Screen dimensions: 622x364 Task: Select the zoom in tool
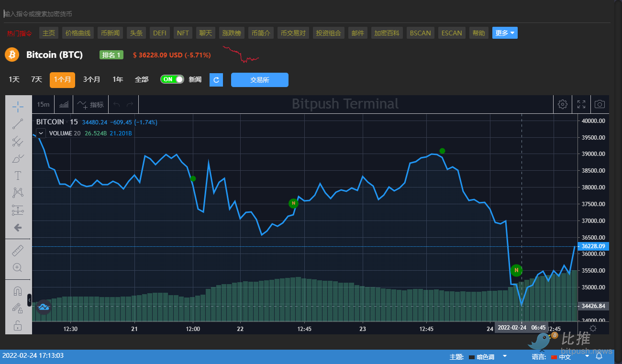coord(18,267)
